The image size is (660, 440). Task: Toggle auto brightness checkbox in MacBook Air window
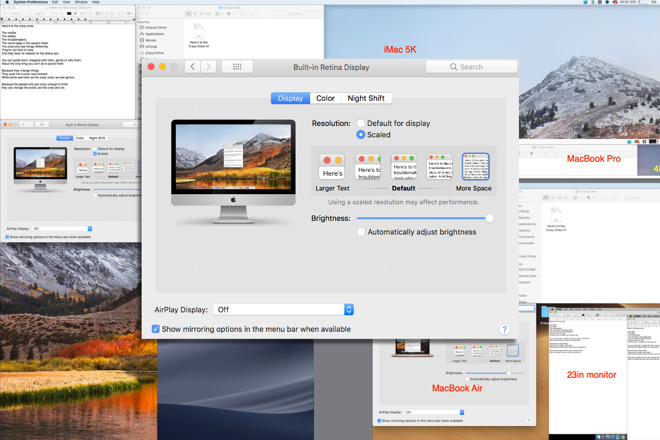point(467,379)
